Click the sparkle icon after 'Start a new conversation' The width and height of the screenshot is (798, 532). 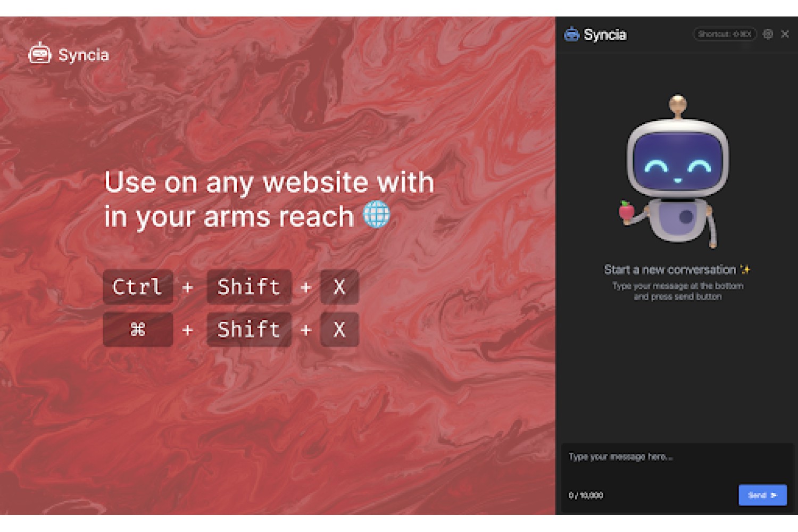pos(745,270)
